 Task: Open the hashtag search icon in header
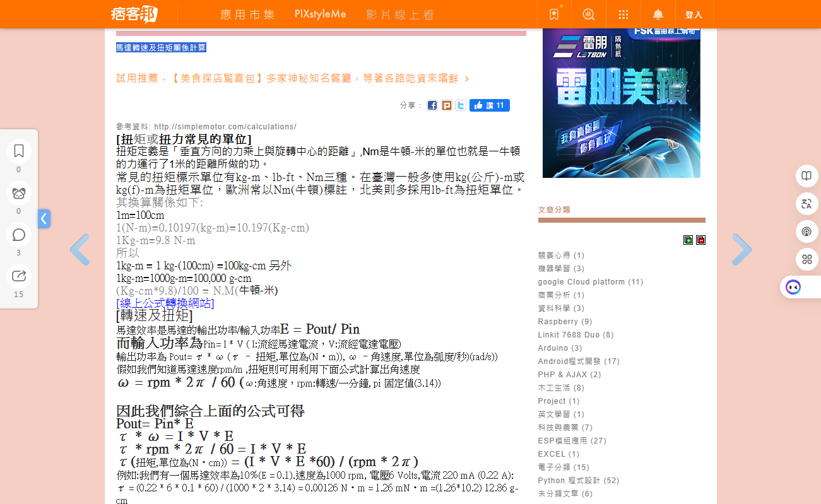(x=588, y=14)
